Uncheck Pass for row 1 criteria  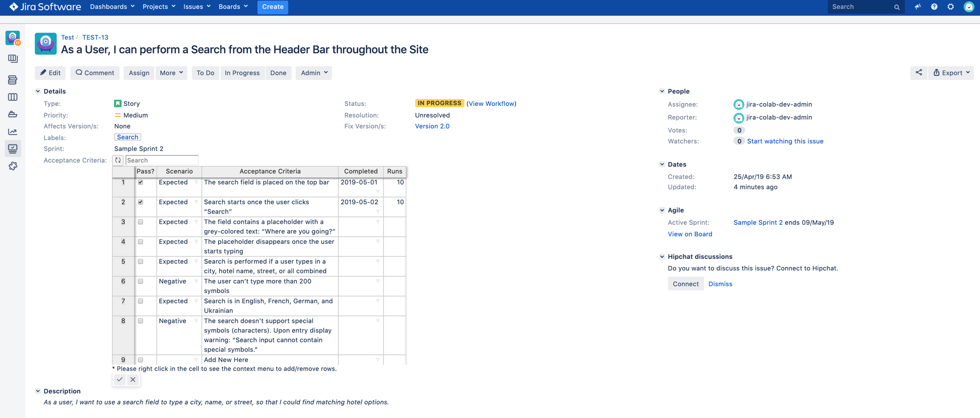(140, 183)
